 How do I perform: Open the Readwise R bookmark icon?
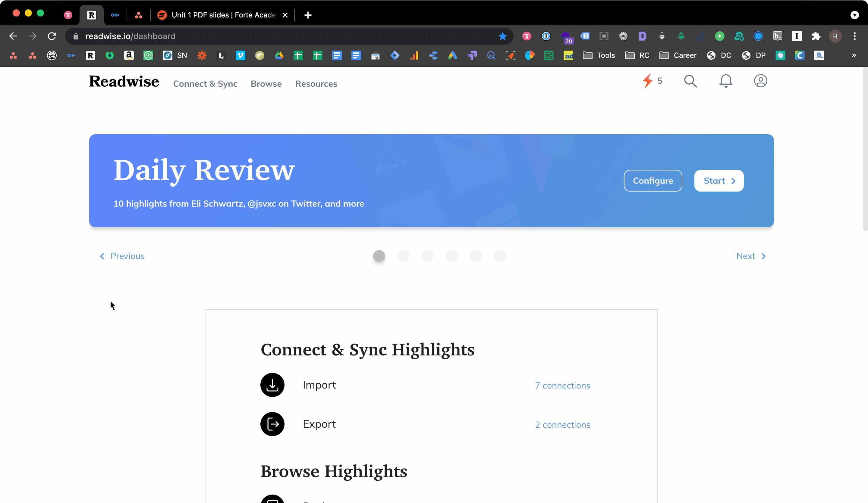click(x=90, y=55)
